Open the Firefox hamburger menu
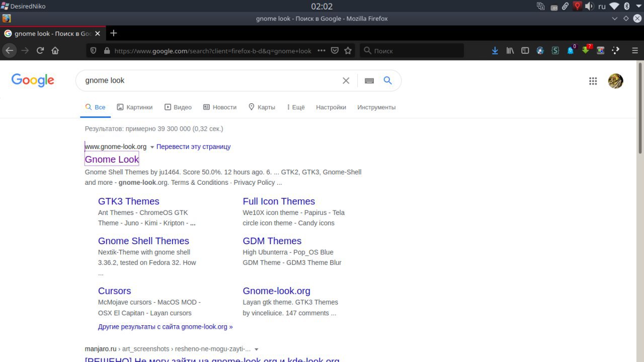644x362 pixels. 635,50
